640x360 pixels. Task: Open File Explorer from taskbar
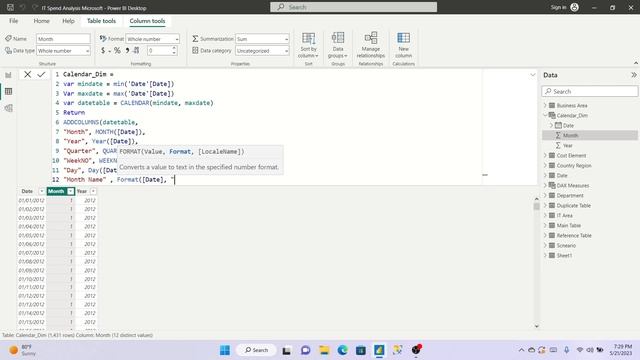[x=324, y=350]
